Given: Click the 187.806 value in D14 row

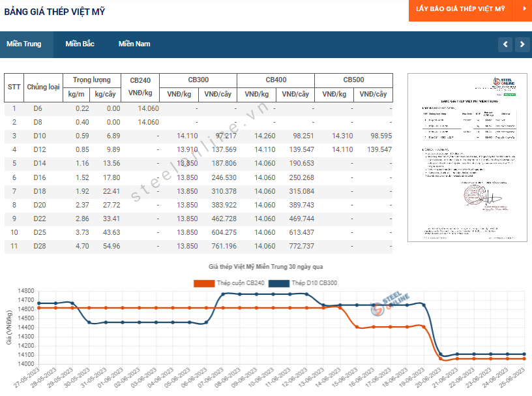Looking at the screenshot, I should coord(224,163).
